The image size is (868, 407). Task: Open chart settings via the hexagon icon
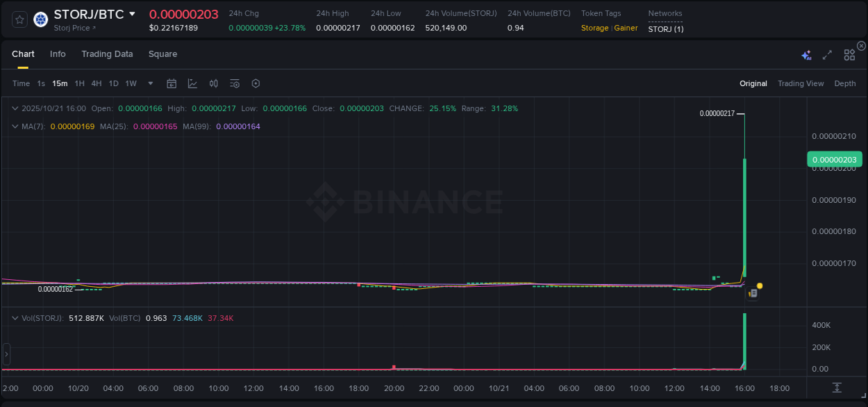point(256,83)
